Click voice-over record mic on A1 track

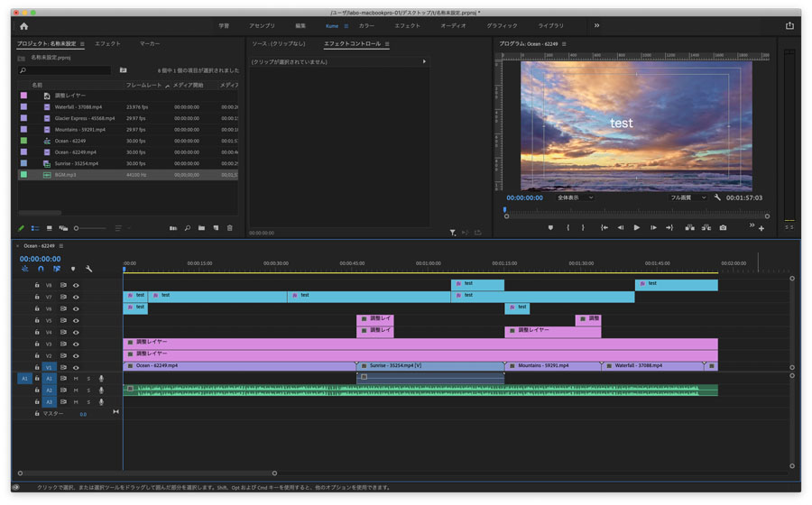101,379
